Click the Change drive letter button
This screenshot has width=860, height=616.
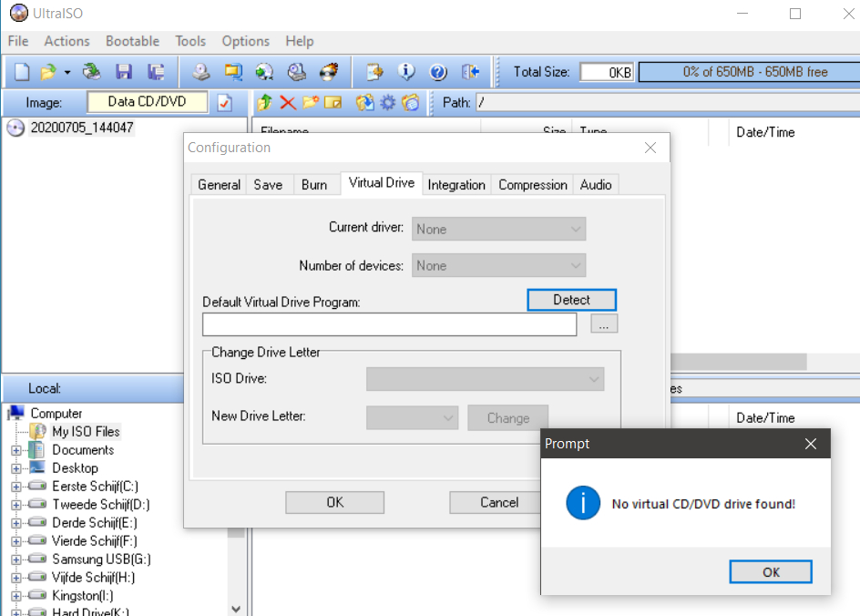tap(507, 418)
